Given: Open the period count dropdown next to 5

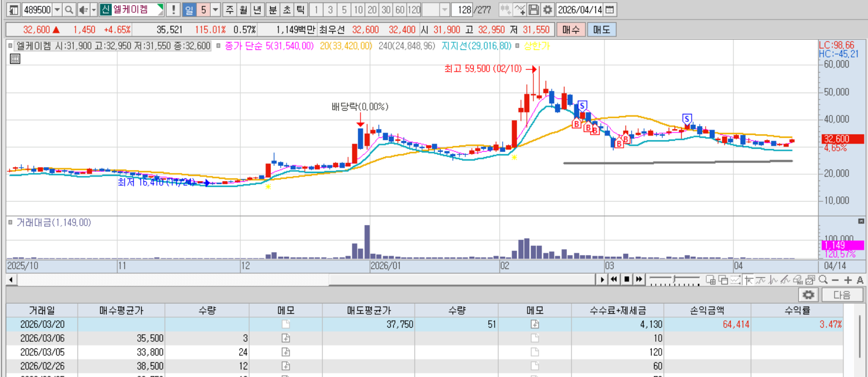Looking at the screenshot, I should tap(215, 9).
